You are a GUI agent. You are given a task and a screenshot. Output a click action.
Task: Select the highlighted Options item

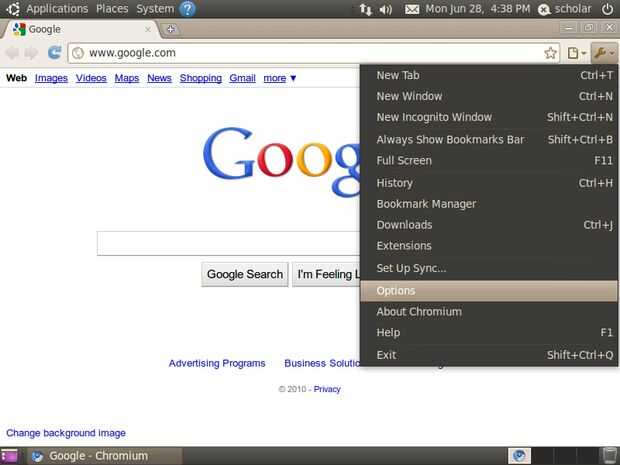[x=489, y=291]
